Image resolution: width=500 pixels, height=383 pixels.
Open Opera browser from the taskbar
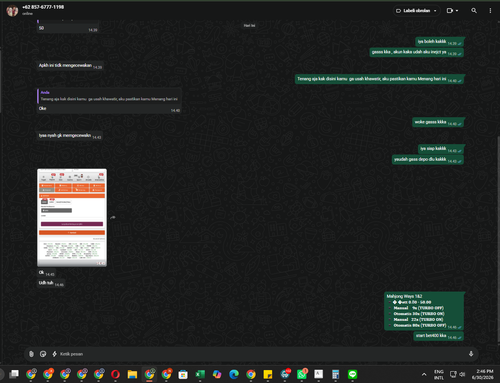pyautogui.click(x=115, y=374)
